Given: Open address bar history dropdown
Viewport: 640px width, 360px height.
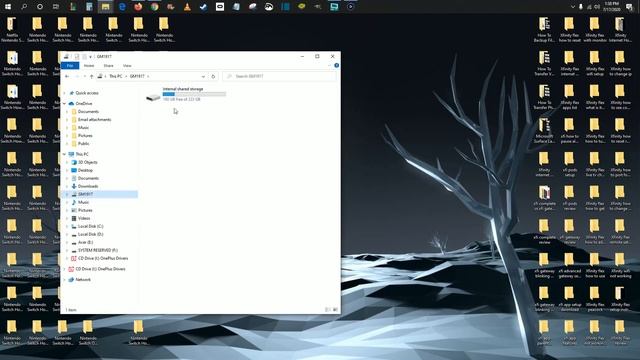Looking at the screenshot, I should point(203,76).
